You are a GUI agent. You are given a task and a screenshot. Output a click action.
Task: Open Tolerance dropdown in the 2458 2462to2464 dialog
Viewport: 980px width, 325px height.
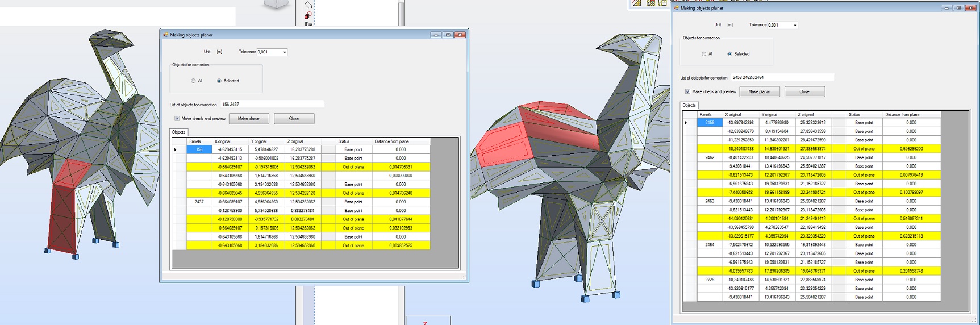point(795,25)
